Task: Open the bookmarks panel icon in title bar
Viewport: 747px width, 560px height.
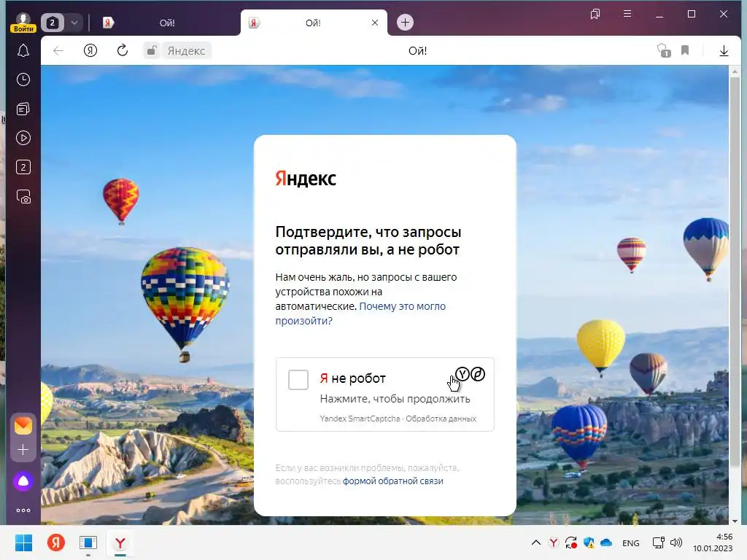Action: [x=595, y=15]
